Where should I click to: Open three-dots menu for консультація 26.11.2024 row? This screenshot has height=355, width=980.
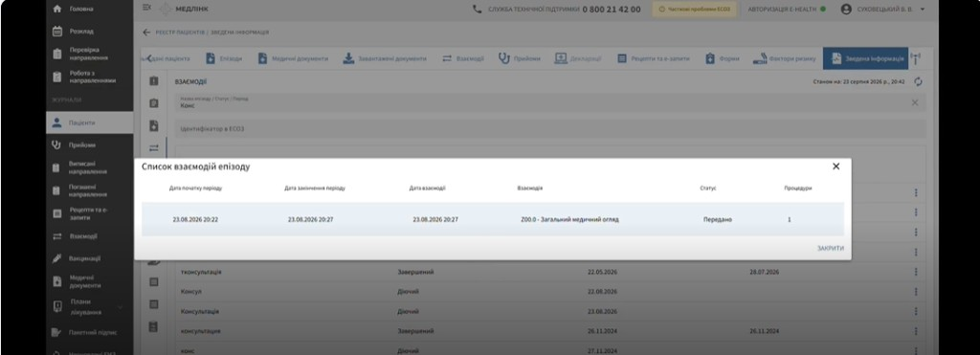(x=916, y=331)
